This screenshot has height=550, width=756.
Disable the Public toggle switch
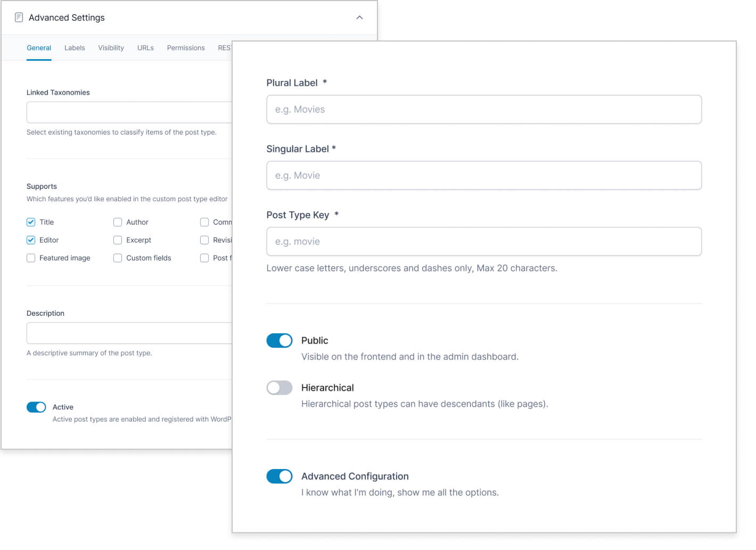280,341
